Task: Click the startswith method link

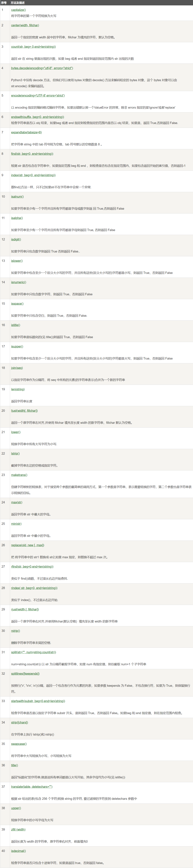Action: [38, 701]
